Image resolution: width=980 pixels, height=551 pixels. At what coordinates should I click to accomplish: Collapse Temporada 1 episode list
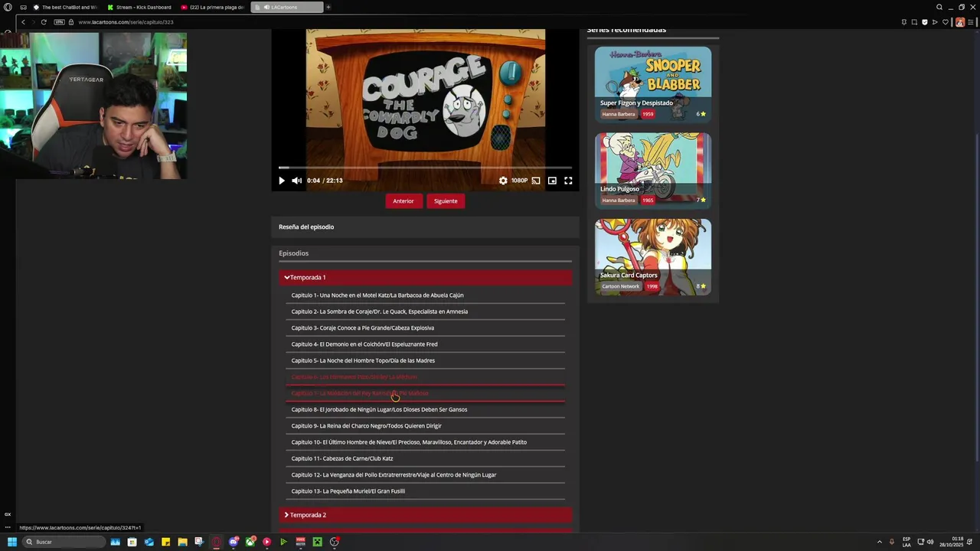[x=425, y=277]
